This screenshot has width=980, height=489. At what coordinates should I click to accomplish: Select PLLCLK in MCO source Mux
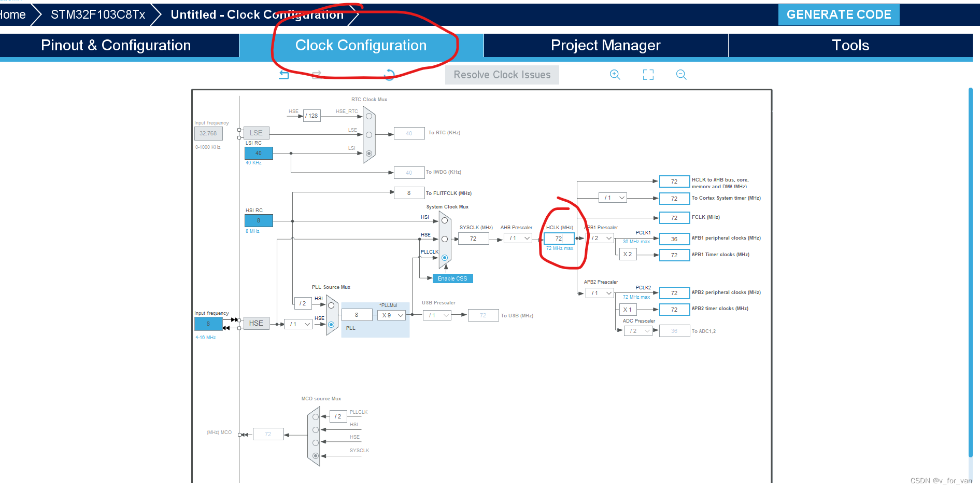coord(316,417)
